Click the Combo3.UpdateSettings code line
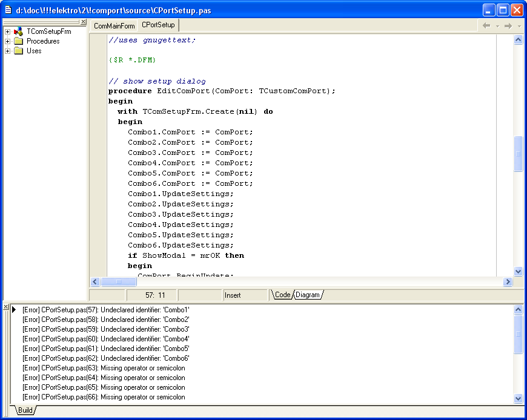 [x=181, y=214]
